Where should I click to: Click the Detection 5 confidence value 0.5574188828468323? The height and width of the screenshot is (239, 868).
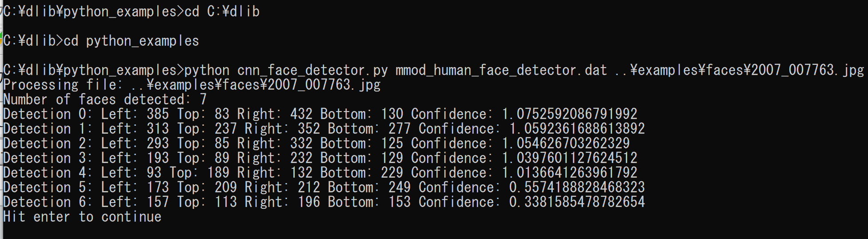pos(577,187)
